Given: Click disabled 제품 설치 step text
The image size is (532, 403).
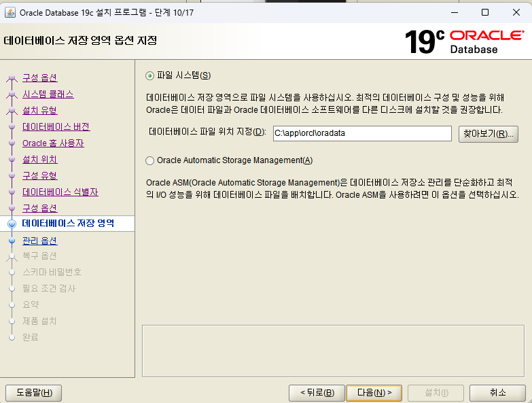Looking at the screenshot, I should click(x=39, y=321).
